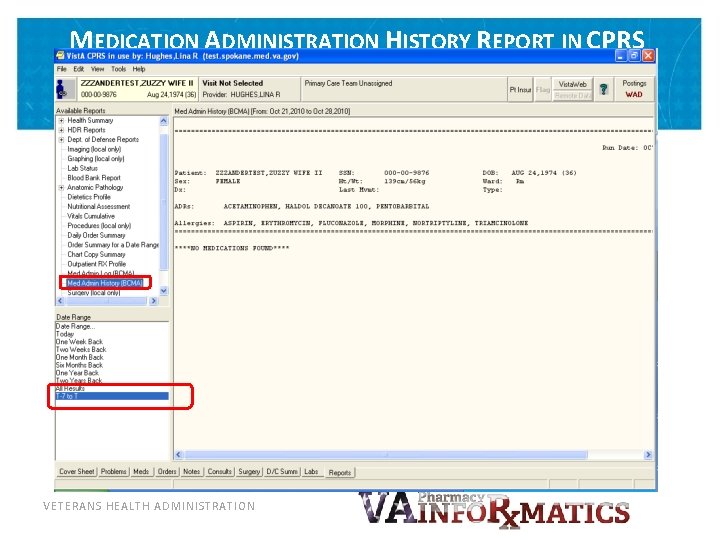
Task: Select Imaging (local only) report
Action: [x=94, y=149]
